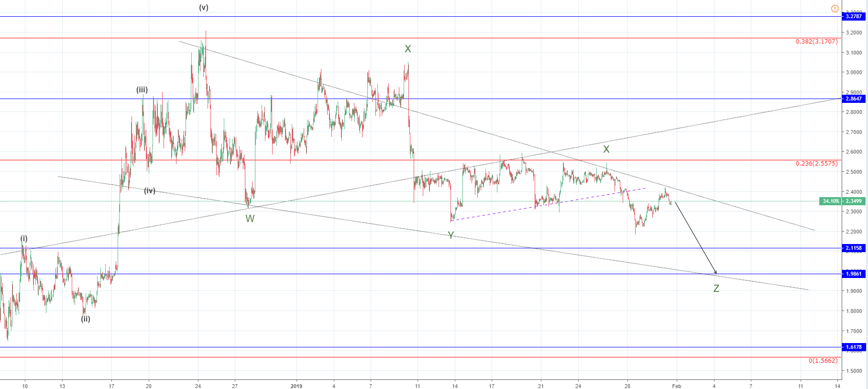Select the 1.6178 blue price label
The height and width of the screenshot is (389, 868).
click(854, 347)
